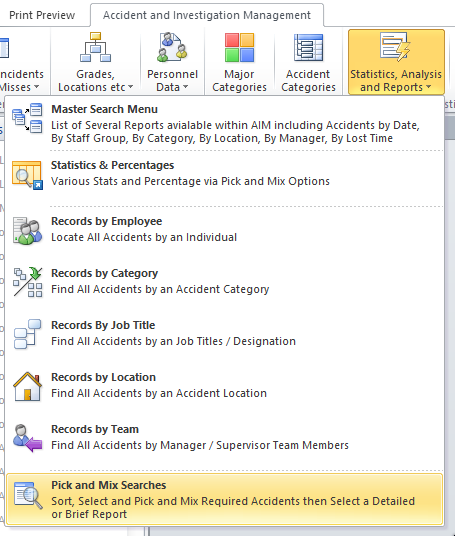Select the Statistics & Percentages magnifier icon
Screen dimensions: 455x536
pyautogui.click(x=27, y=175)
